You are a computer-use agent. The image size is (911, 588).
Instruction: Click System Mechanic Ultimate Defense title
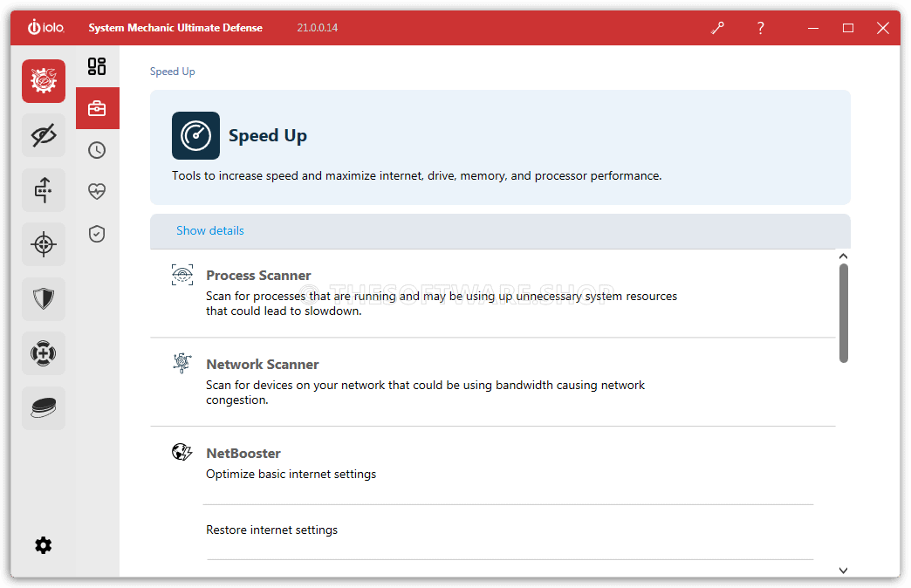(x=175, y=28)
